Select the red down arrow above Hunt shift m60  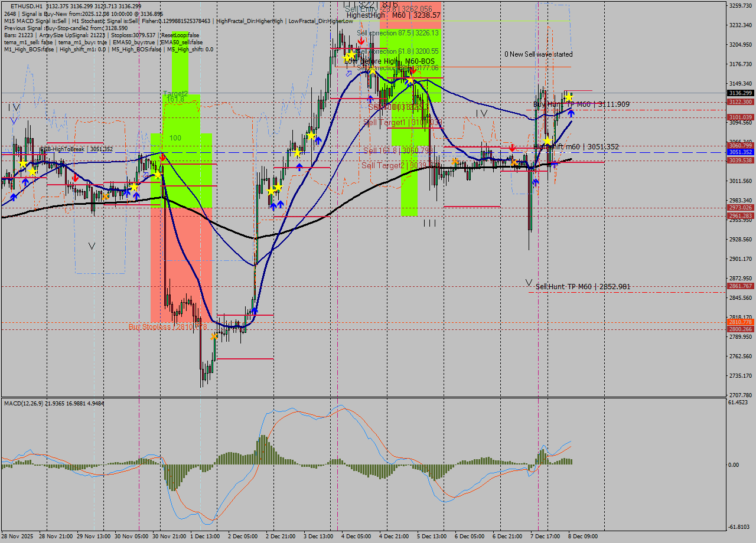(512, 148)
